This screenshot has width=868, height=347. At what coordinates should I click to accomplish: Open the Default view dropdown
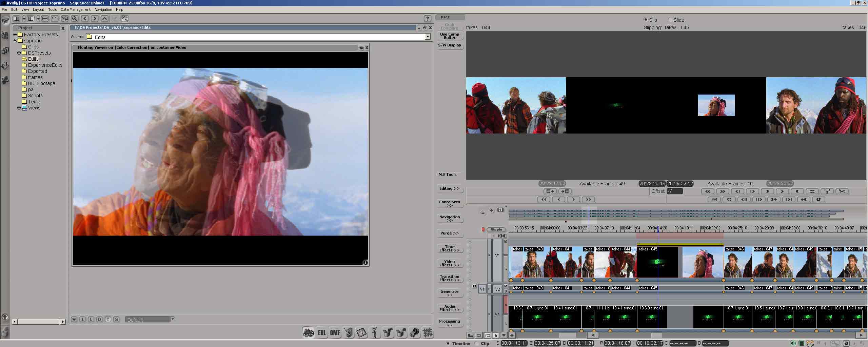pos(173,319)
